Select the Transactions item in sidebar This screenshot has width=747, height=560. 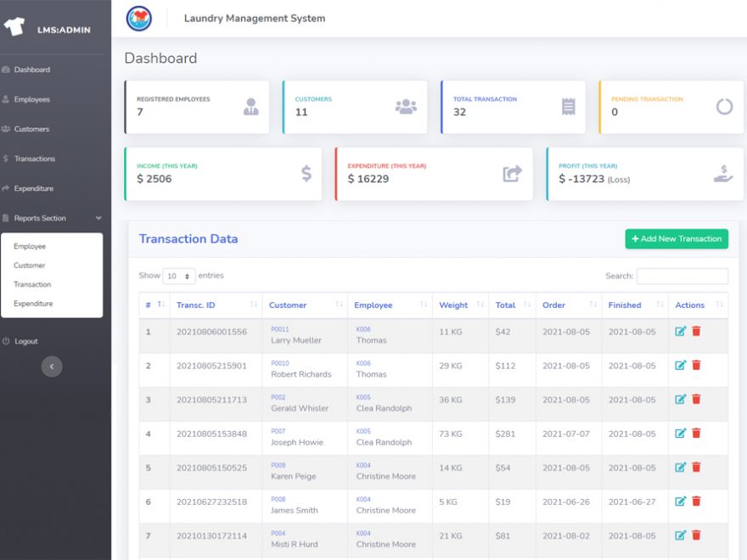[34, 158]
